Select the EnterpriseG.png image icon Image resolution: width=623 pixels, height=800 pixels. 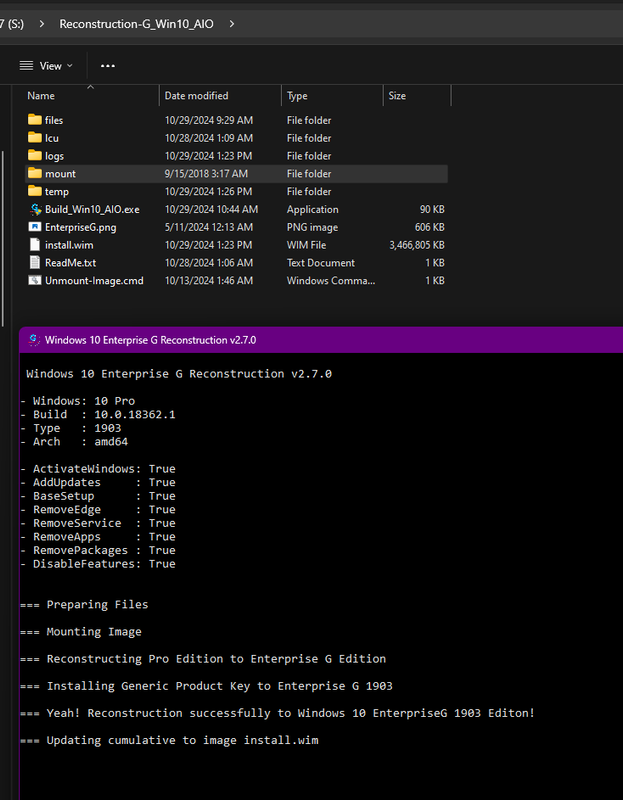[x=35, y=227]
